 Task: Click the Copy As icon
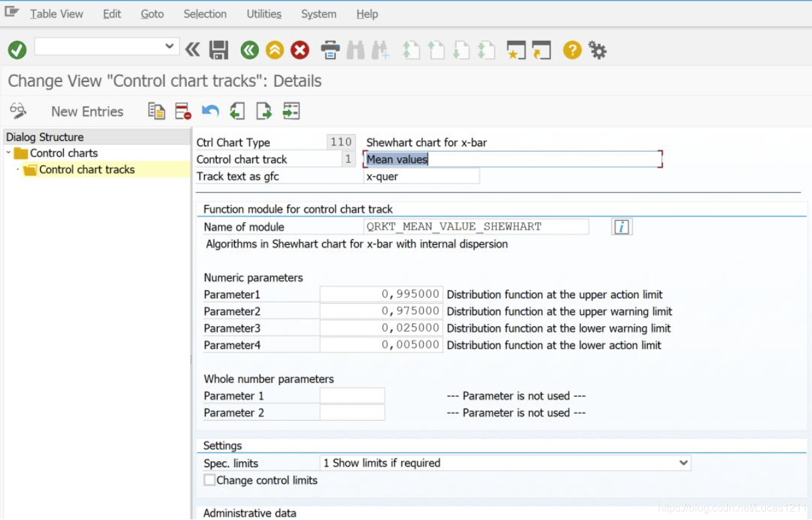(x=157, y=111)
